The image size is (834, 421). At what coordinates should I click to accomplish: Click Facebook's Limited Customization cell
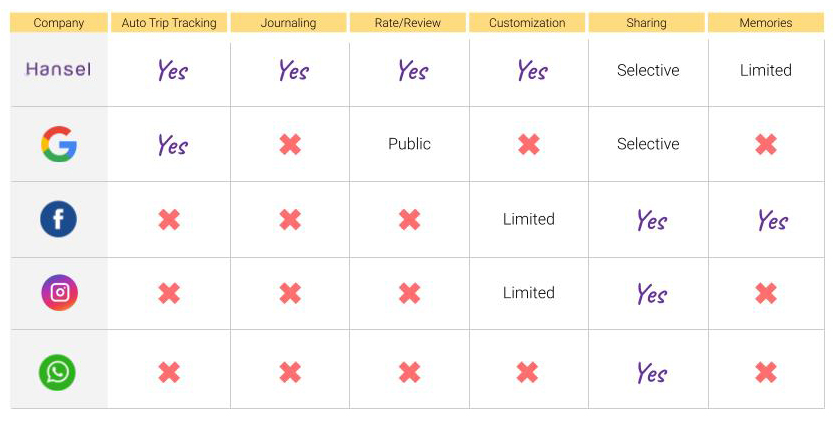pyautogui.click(x=528, y=219)
